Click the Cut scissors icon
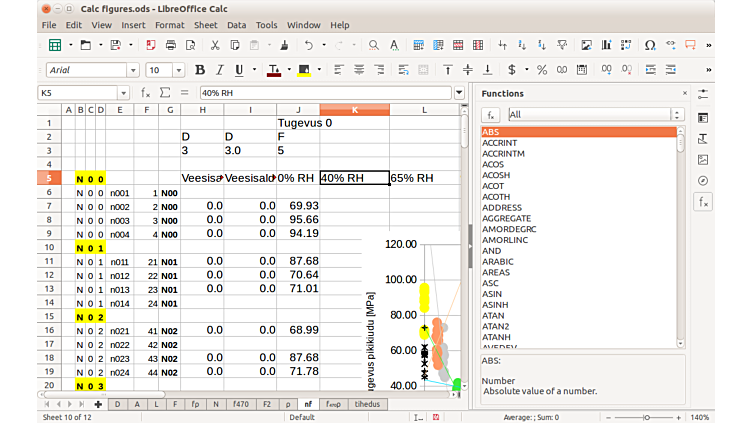752x423 pixels. (x=214, y=45)
